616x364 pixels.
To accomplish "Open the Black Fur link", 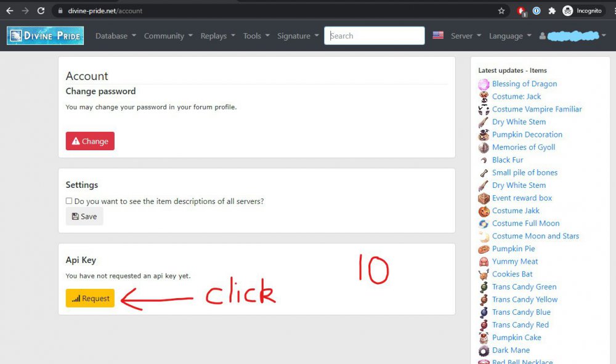I will point(508,160).
